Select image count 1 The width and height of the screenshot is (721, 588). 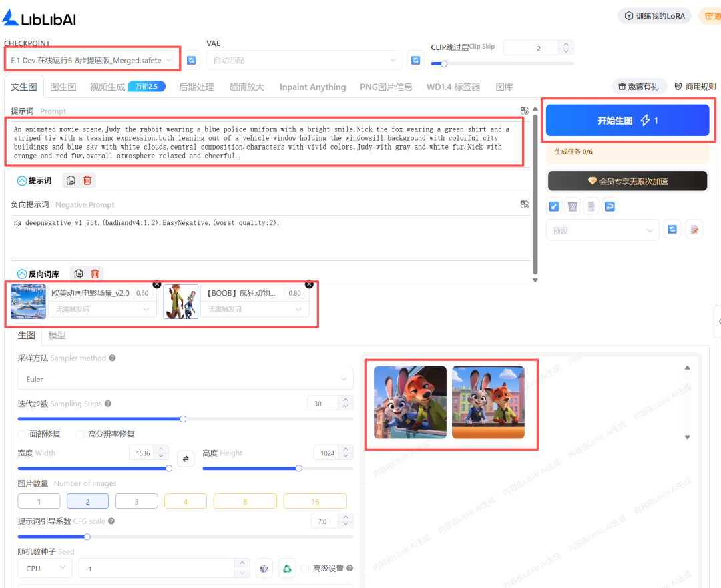tap(39, 501)
